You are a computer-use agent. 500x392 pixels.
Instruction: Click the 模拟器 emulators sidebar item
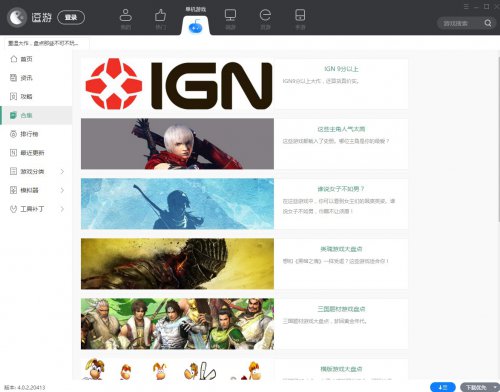pos(36,190)
